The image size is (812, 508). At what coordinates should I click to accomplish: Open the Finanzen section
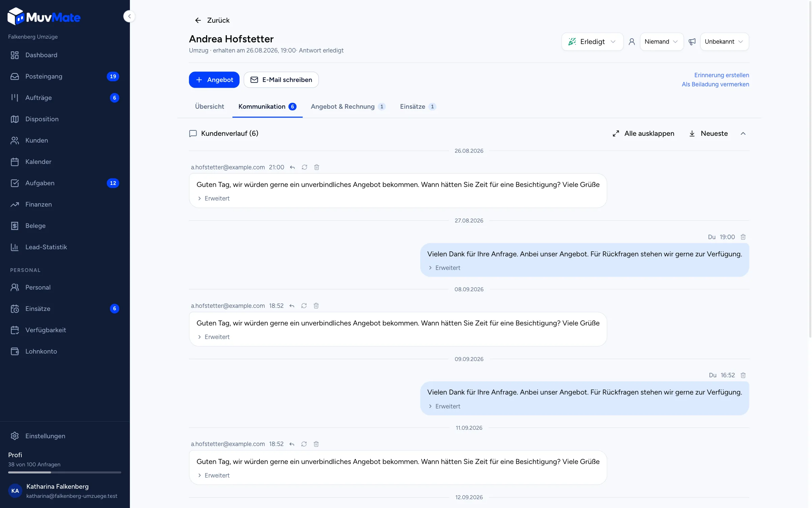(65, 204)
